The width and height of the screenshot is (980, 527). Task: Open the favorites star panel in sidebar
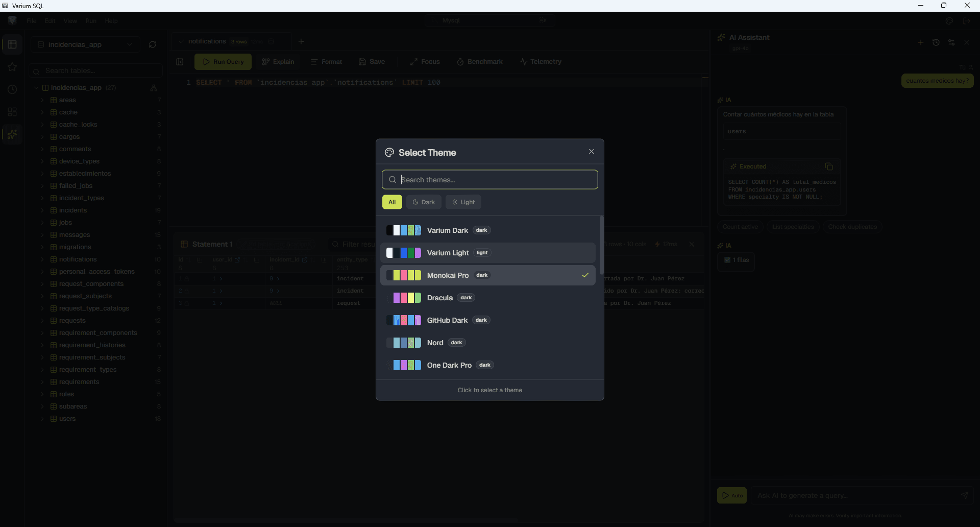coord(12,67)
